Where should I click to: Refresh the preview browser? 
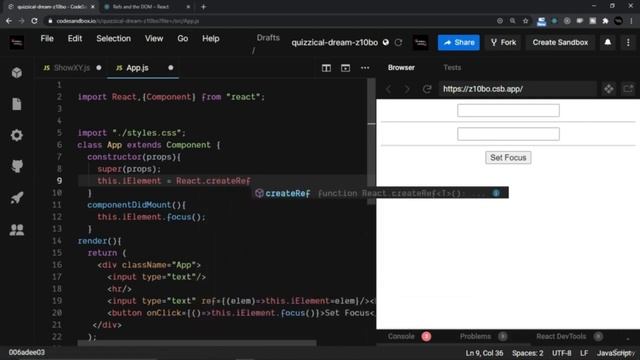427,89
